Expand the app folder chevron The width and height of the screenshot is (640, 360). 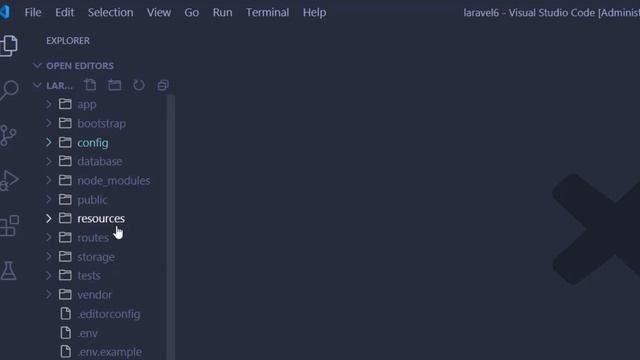coord(49,104)
